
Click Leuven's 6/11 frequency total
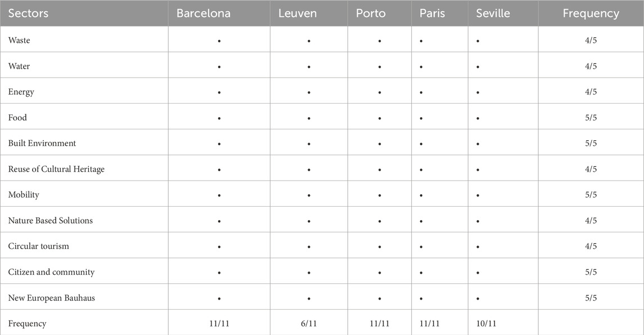(309, 324)
